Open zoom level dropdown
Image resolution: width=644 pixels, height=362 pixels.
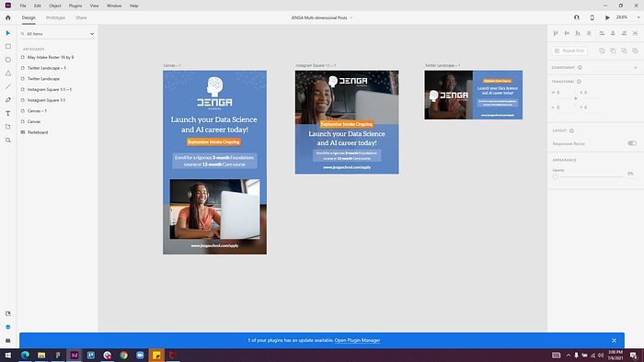click(638, 17)
